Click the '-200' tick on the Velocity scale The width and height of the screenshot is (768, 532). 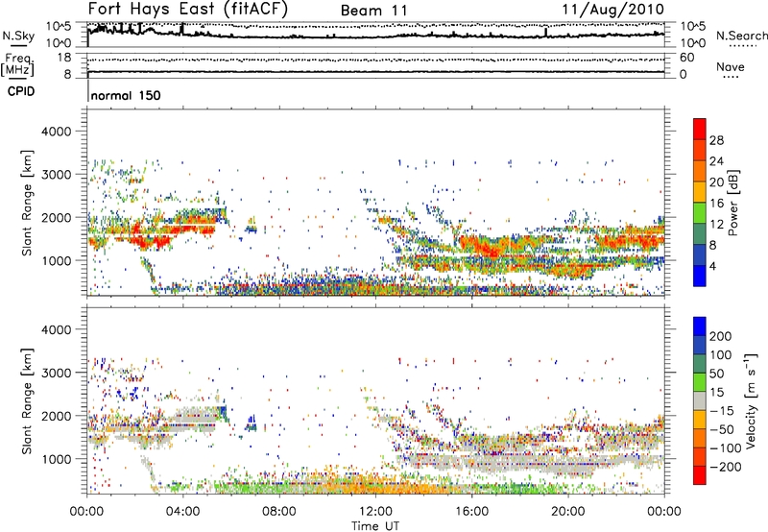click(x=725, y=467)
